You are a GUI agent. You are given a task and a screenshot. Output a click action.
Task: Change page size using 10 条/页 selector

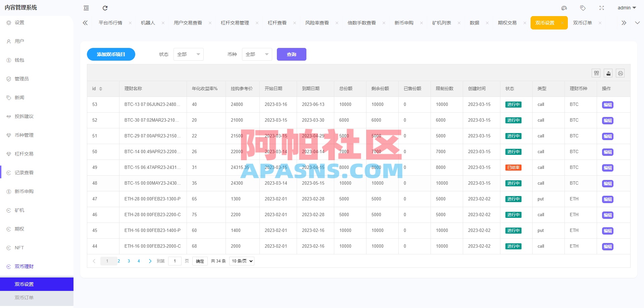pos(241,261)
